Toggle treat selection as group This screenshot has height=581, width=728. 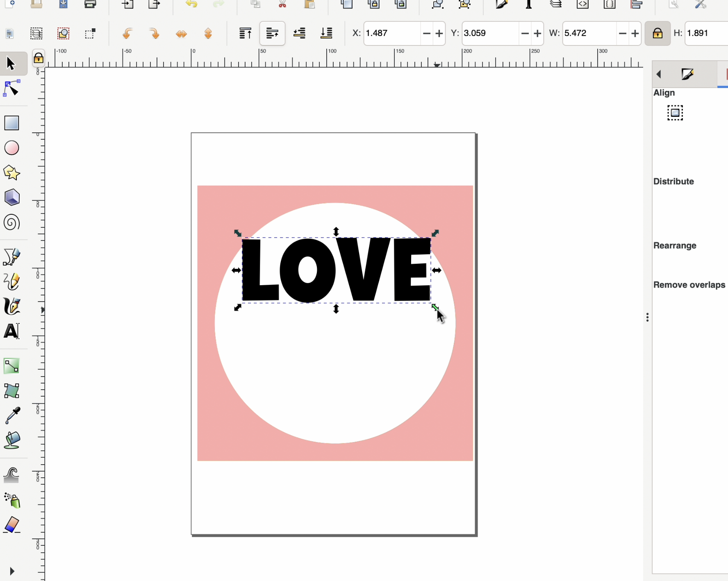(x=675, y=113)
